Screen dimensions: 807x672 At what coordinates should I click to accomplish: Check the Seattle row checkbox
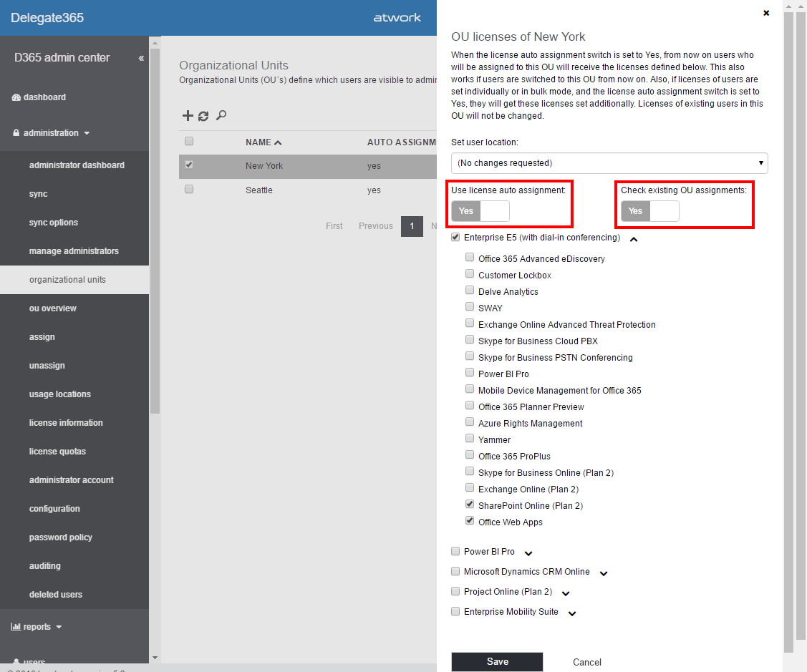click(x=189, y=189)
